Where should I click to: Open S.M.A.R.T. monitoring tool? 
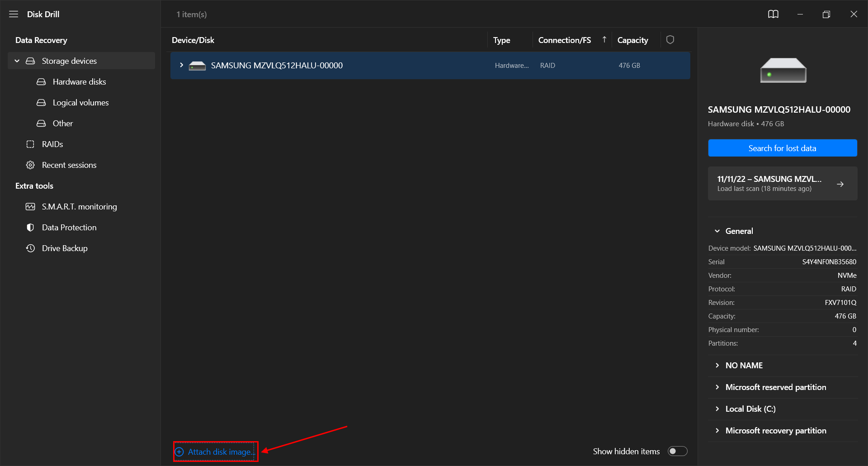pyautogui.click(x=79, y=206)
